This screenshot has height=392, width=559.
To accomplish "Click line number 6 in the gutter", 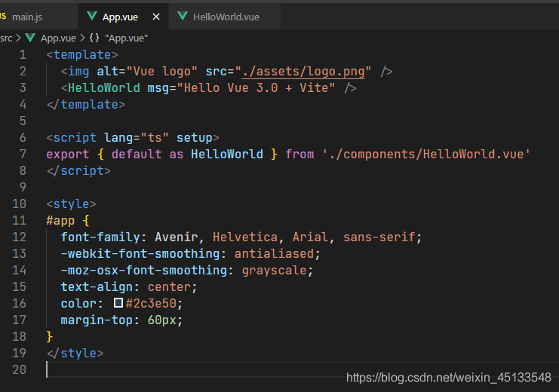I will 23,138.
